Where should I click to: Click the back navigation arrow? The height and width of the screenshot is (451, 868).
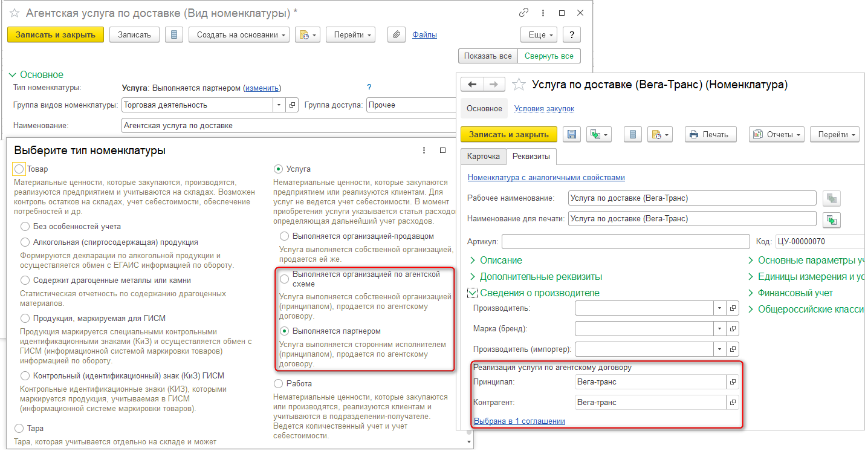(x=473, y=85)
